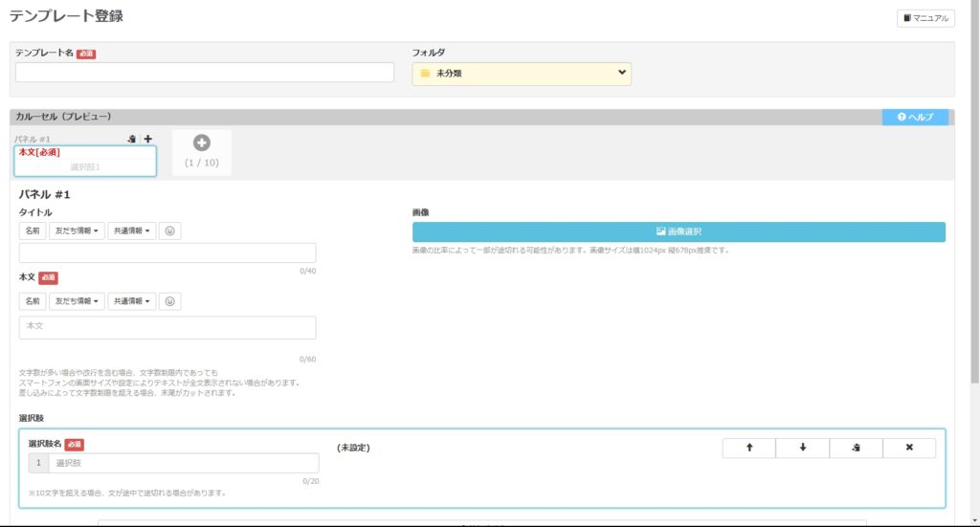Move the choice down with the down arrow
The width and height of the screenshot is (980, 527).
[x=802, y=448]
